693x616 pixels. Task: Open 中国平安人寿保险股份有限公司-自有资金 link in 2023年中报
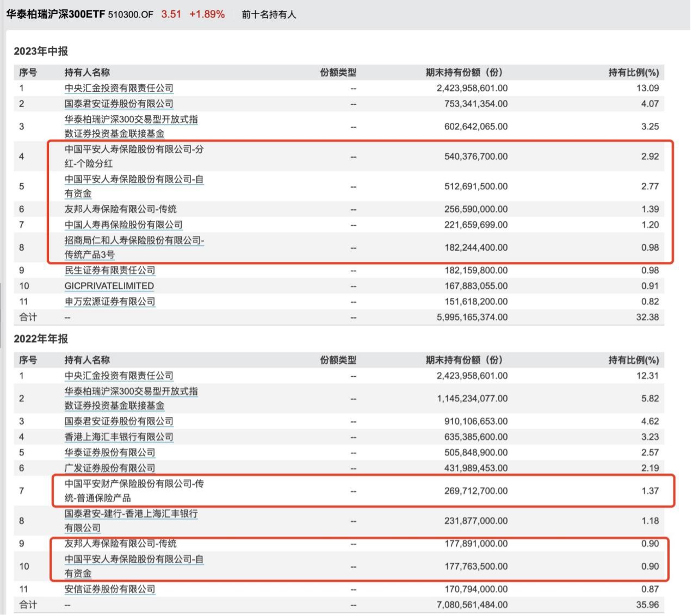click(134, 186)
